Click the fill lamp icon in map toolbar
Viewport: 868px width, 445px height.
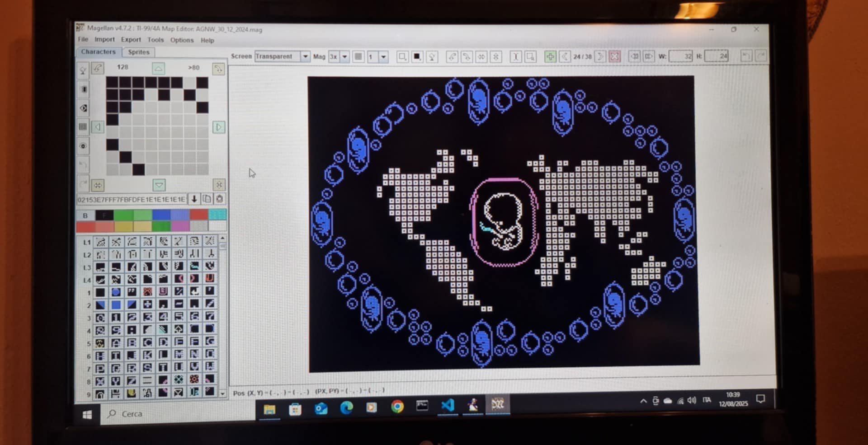(x=432, y=56)
